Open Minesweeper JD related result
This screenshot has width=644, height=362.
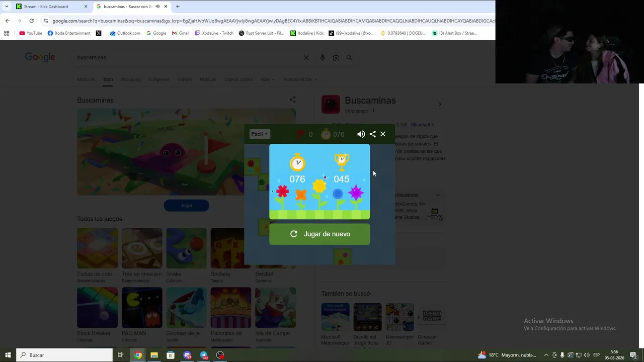click(399, 324)
